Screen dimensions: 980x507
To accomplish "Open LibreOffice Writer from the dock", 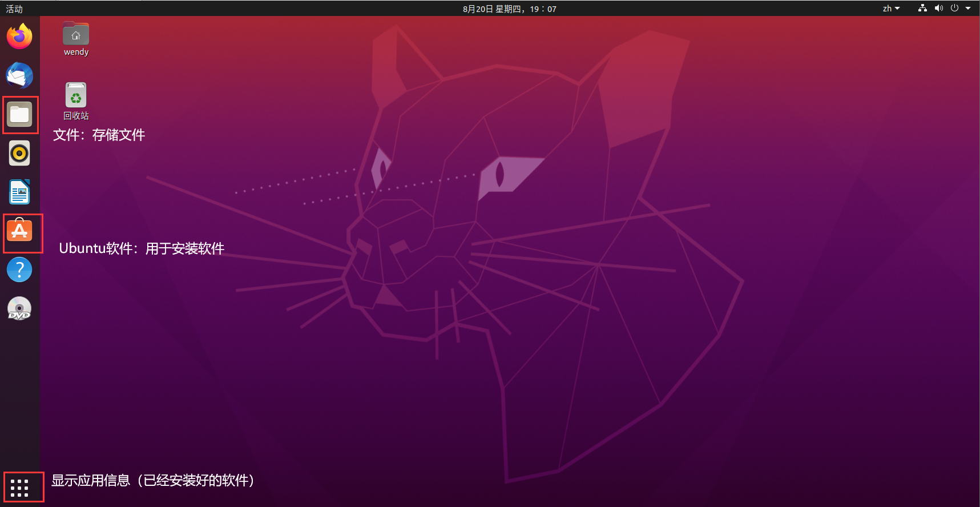I will 19,192.
